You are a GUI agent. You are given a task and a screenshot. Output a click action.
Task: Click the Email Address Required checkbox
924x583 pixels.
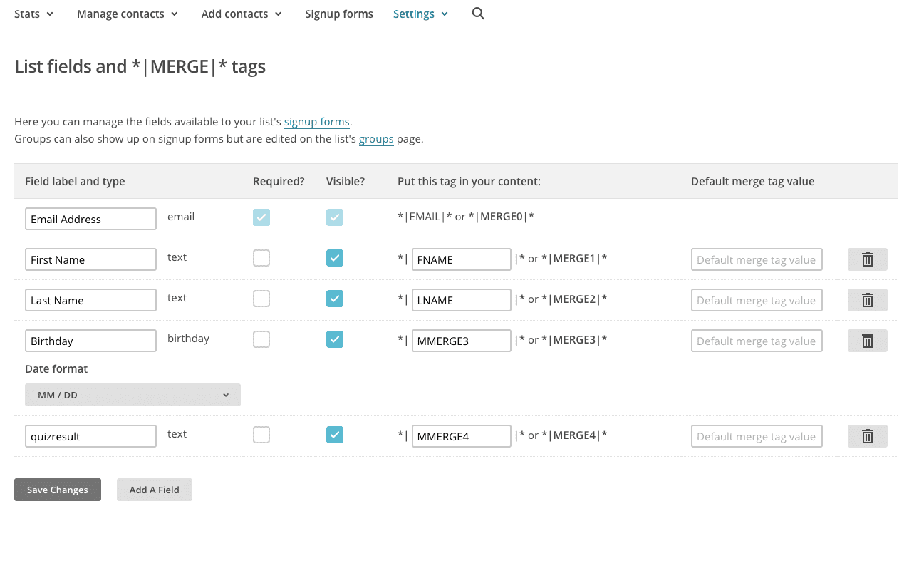[261, 217]
